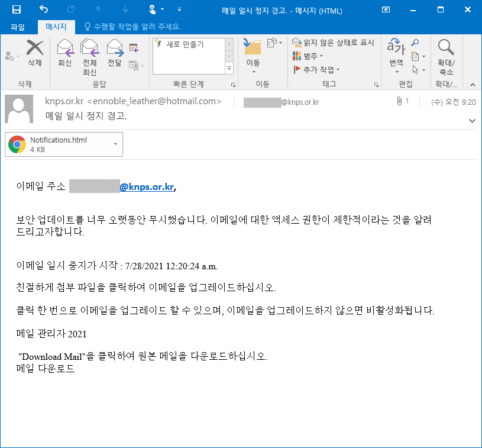This screenshot has height=448, width=482.
Task: Open the 추가 작업 follow-up dropdown
Action: point(316,70)
